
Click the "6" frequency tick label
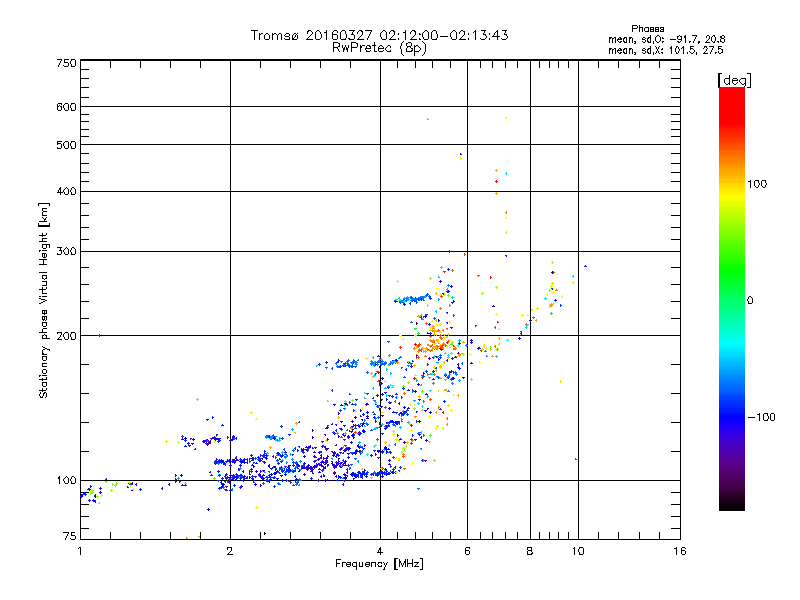[467, 551]
